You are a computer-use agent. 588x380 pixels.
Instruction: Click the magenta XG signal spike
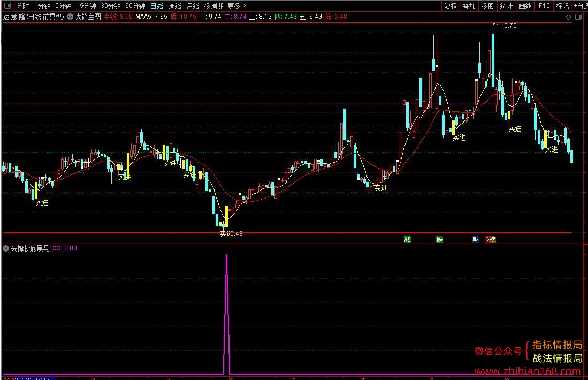pos(226,314)
